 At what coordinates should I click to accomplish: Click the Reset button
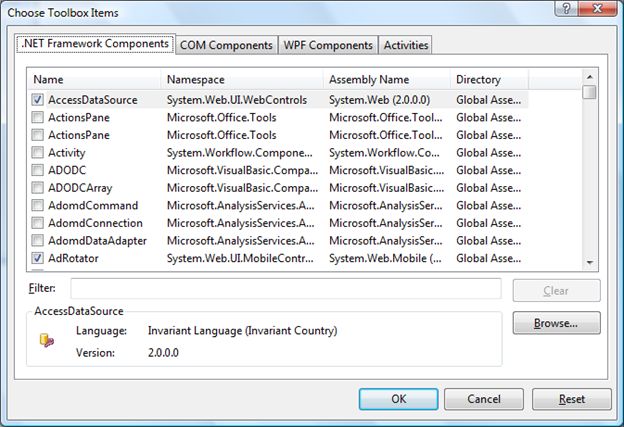tap(571, 399)
